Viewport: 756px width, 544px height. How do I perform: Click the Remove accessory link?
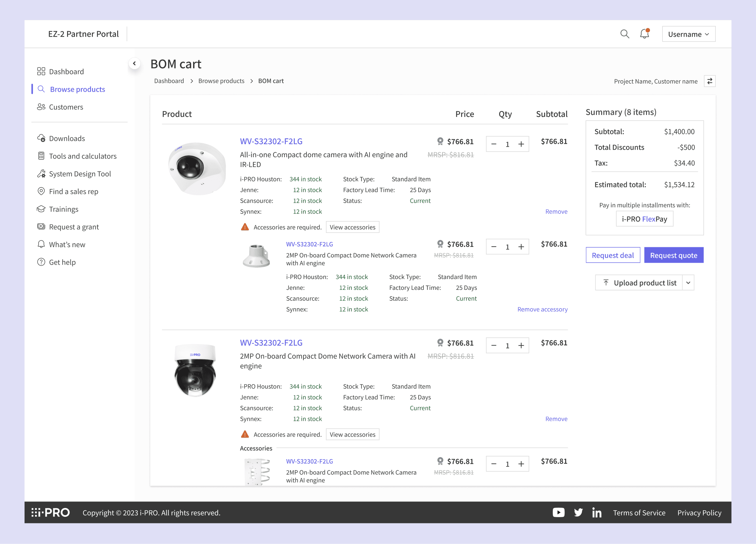(x=542, y=309)
